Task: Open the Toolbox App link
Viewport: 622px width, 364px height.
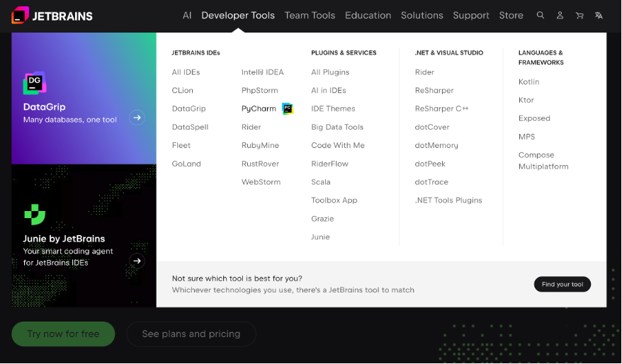Action: (334, 200)
